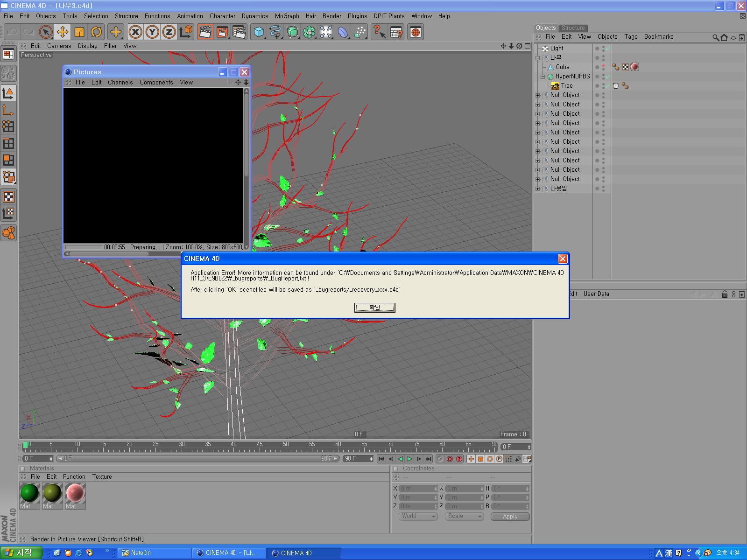
Task: Switch to the Structure tab
Action: click(x=573, y=28)
